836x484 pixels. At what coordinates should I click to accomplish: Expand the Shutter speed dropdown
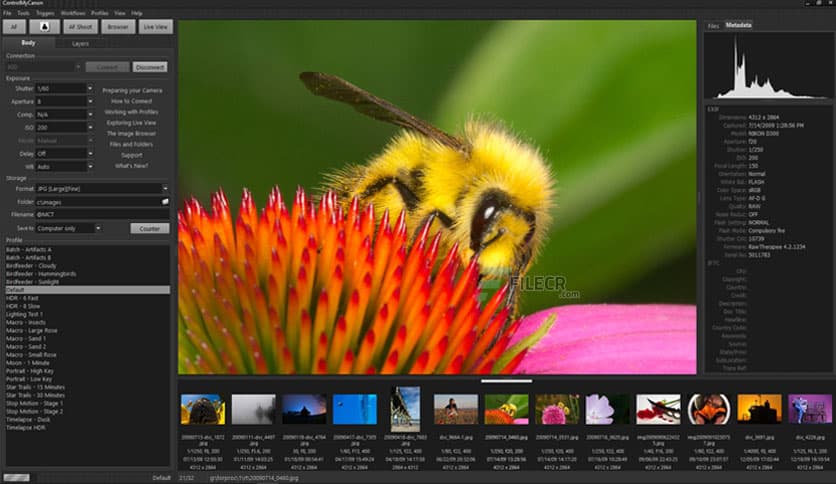click(90, 88)
